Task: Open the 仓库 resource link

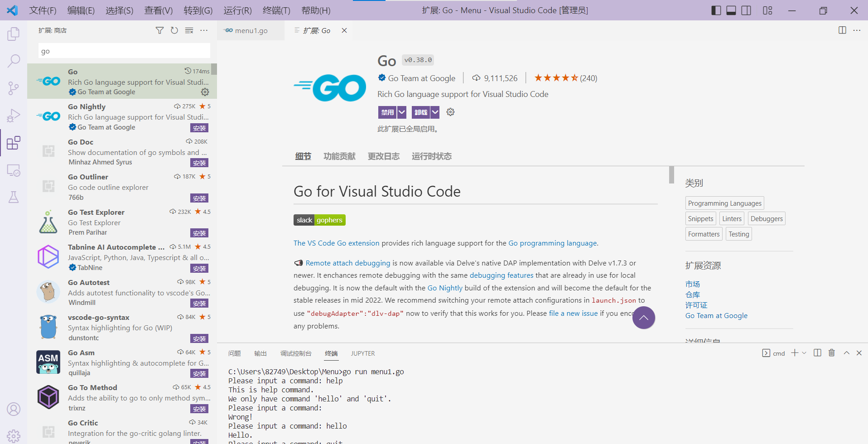Action: 693,294
